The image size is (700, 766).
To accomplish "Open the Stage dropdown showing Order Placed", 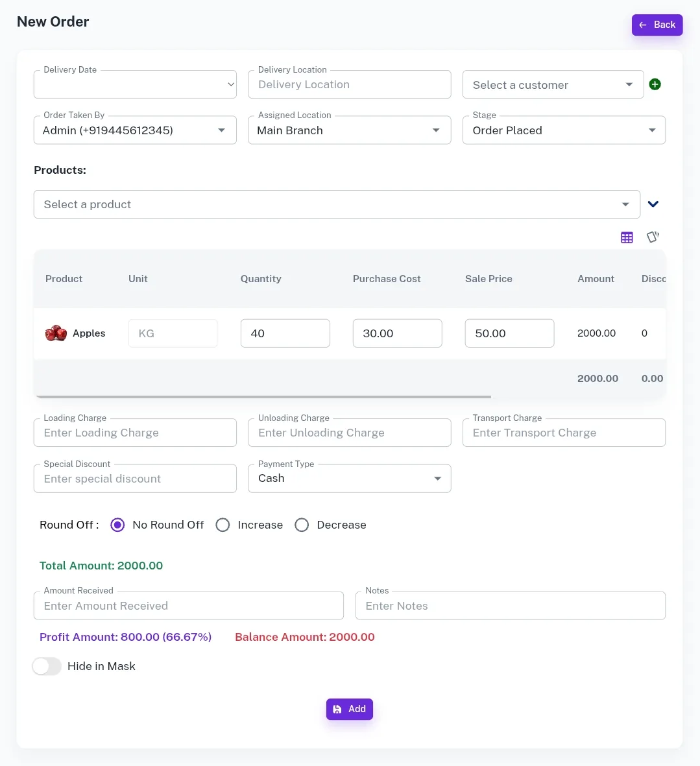I will (564, 130).
